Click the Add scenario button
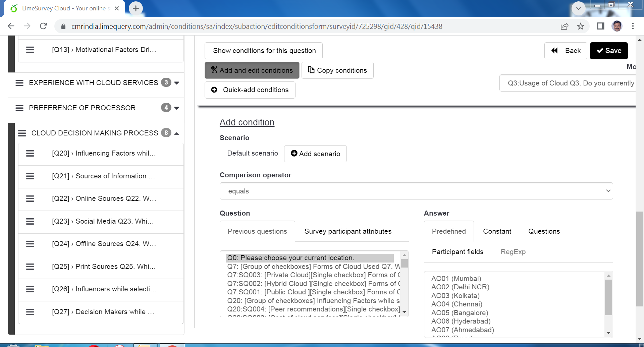Image resolution: width=644 pixels, height=347 pixels. point(315,154)
